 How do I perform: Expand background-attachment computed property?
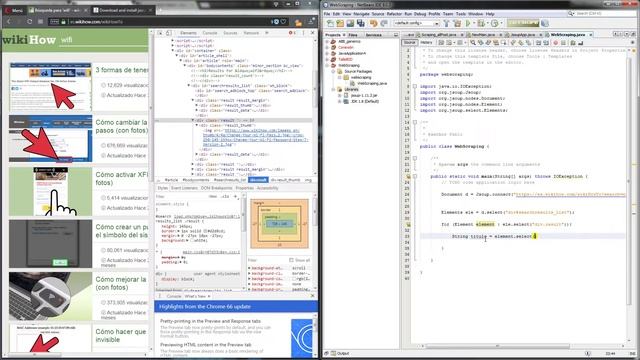tap(249, 268)
